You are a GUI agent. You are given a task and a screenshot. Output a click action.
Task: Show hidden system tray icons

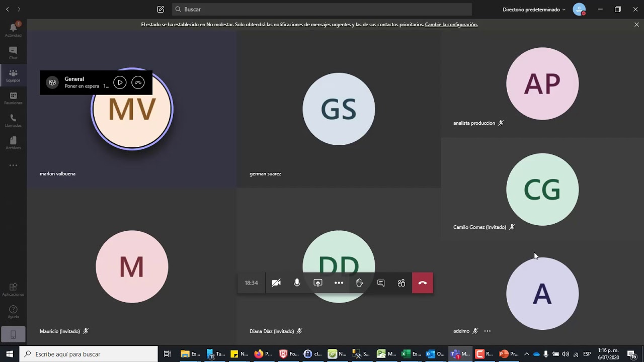(x=527, y=354)
